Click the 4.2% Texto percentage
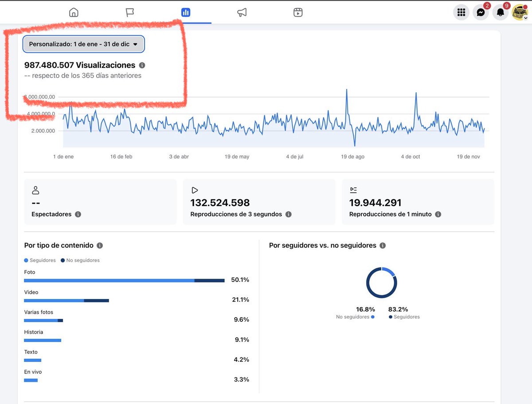 (242, 360)
